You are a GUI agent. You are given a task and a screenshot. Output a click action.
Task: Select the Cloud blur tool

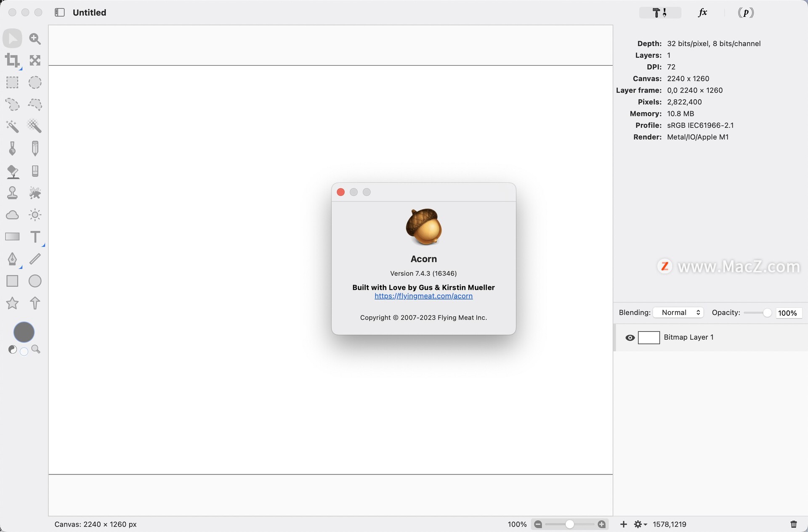point(12,215)
